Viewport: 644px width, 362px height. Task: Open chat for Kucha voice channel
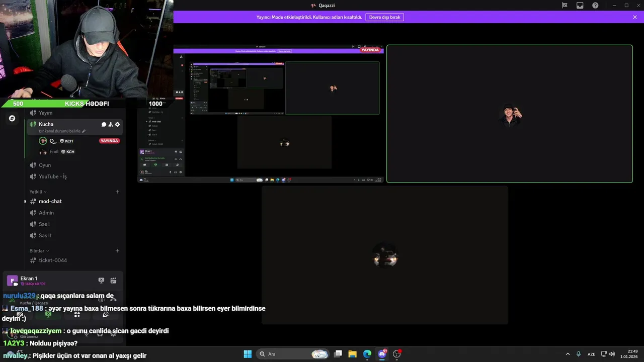[104, 124]
